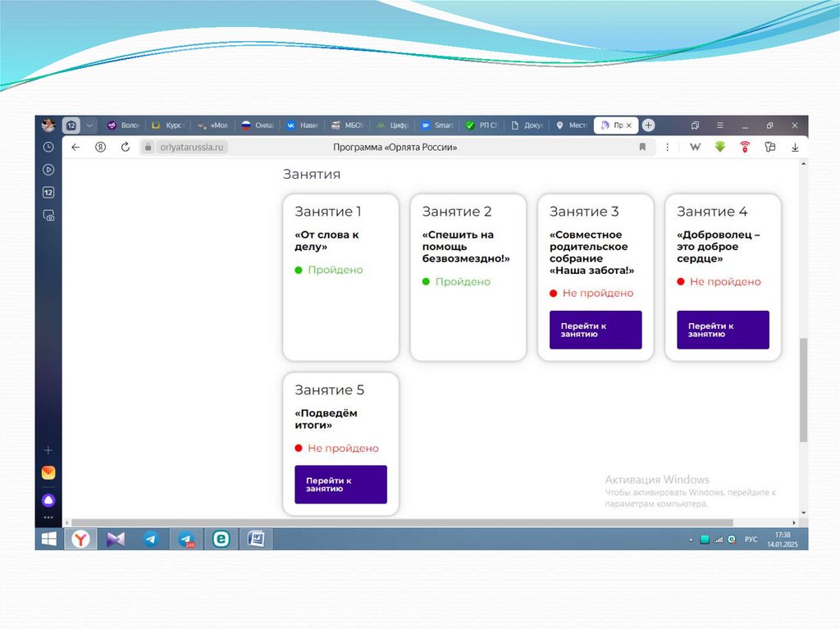The width and height of the screenshot is (840, 629).
Task: Open Microsoft Word from the taskbar
Action: click(256, 539)
